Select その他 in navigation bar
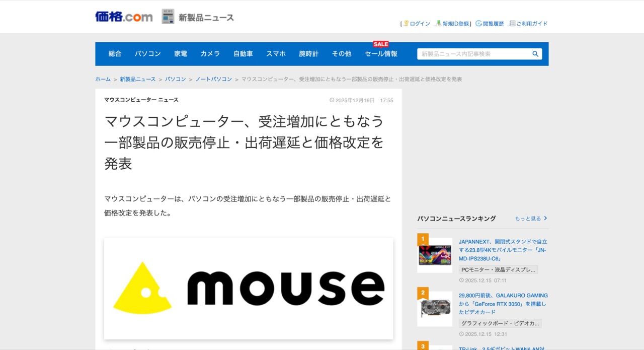The image size is (644, 350). click(x=342, y=54)
